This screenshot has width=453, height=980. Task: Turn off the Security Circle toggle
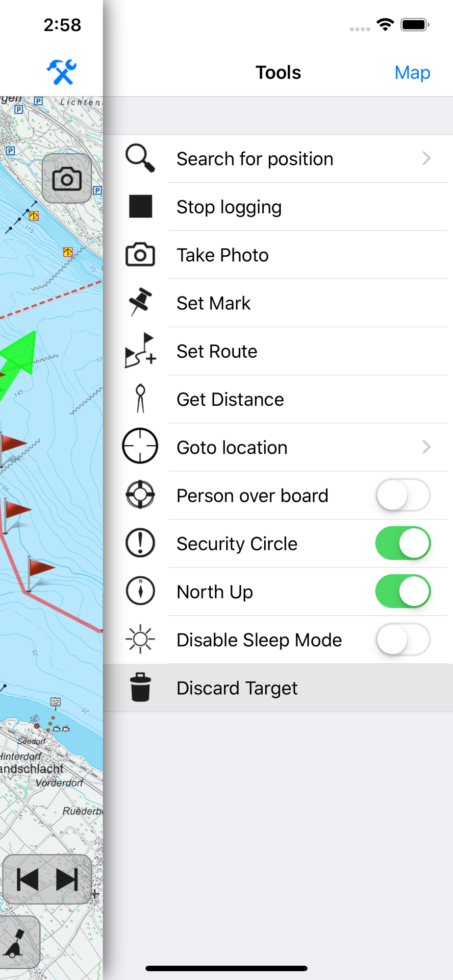pyautogui.click(x=403, y=543)
